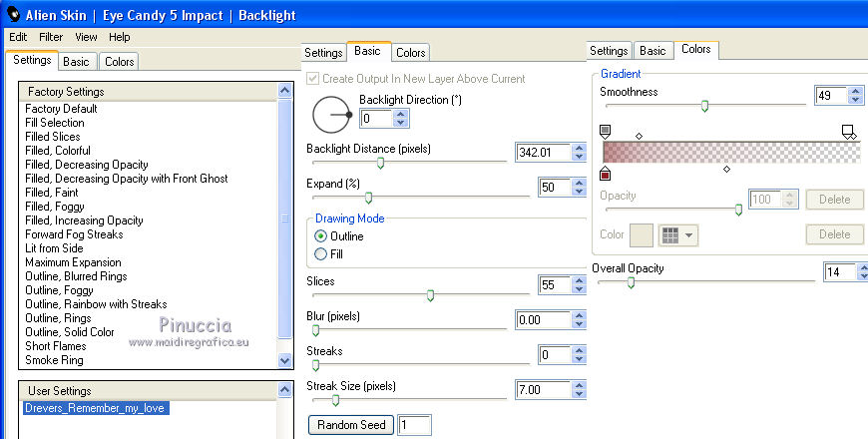Click the Random Seed value field
The height and width of the screenshot is (439, 868).
[x=414, y=425]
